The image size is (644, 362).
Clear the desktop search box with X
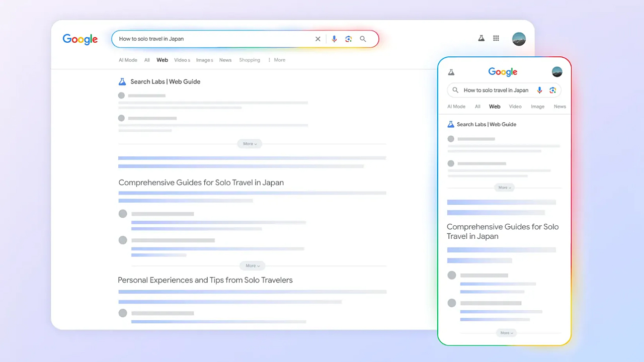click(x=318, y=39)
